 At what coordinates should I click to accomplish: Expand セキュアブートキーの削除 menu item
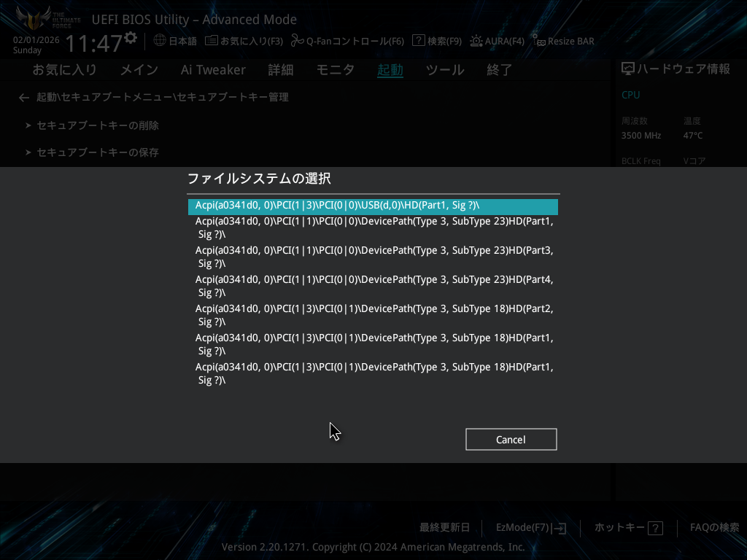click(98, 125)
